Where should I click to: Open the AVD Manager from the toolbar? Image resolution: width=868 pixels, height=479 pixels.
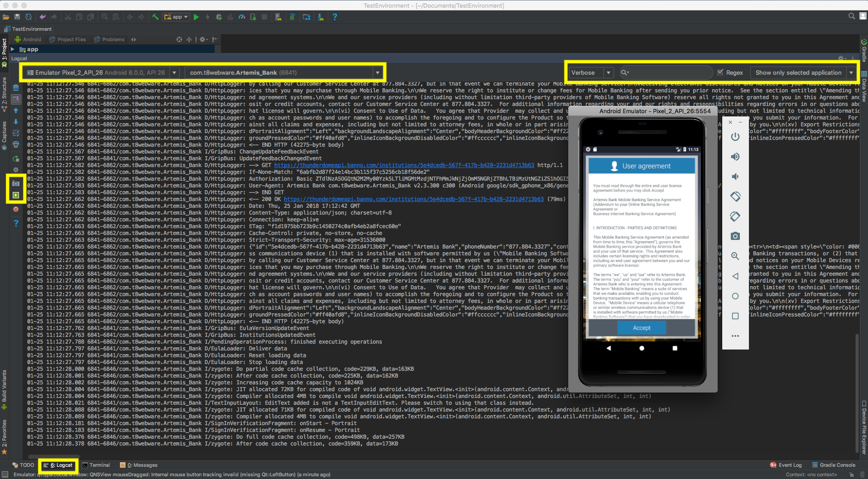coord(278,17)
